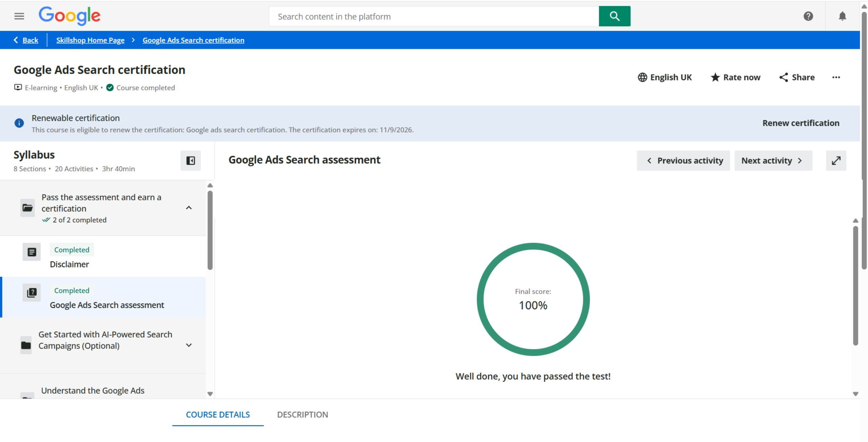
Task: Open the notifications bell
Action: pyautogui.click(x=843, y=16)
